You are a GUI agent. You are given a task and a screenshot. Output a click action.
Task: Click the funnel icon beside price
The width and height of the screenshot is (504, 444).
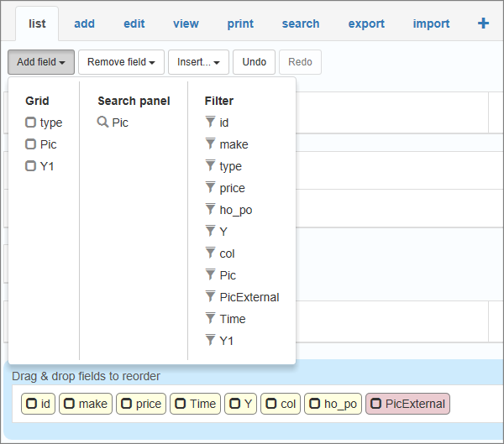click(x=210, y=188)
